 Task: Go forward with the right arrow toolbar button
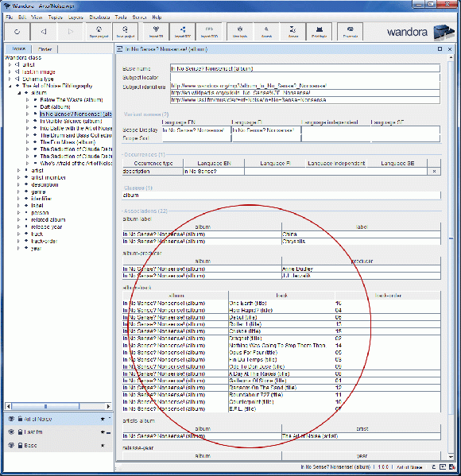pos(70,32)
